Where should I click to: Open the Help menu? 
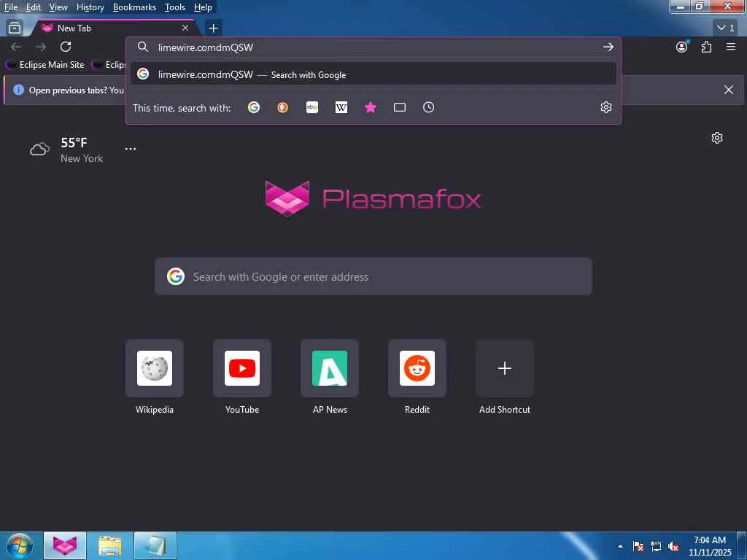point(203,7)
